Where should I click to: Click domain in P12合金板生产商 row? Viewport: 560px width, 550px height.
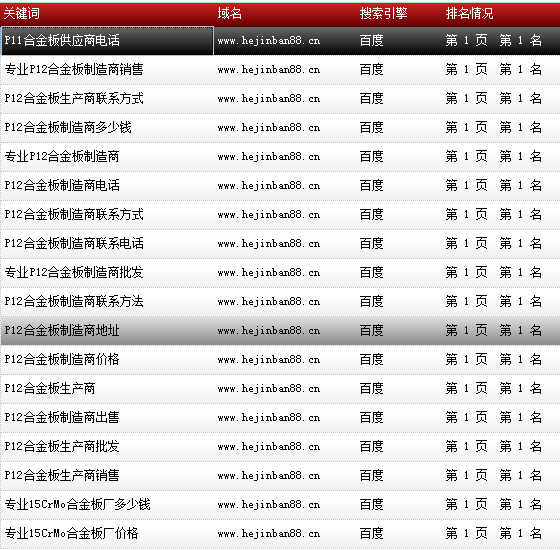point(269,389)
